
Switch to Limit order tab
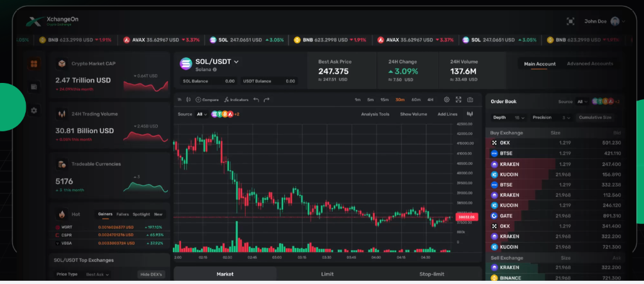327,274
